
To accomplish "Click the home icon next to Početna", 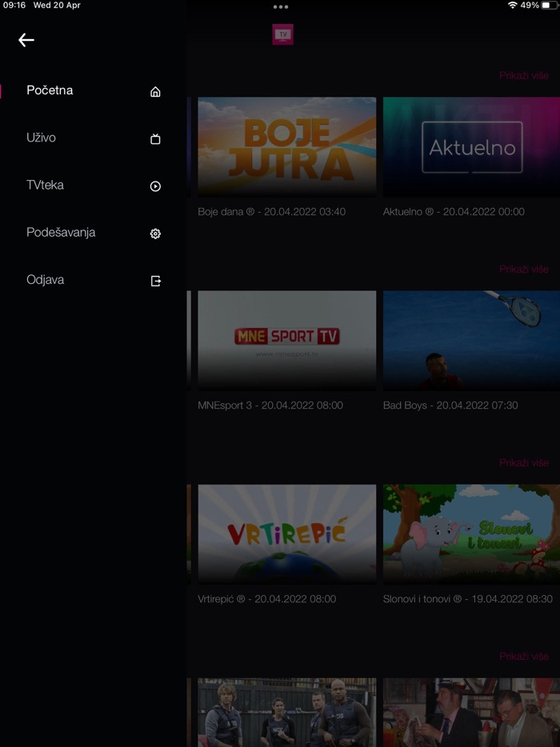I will [x=155, y=91].
